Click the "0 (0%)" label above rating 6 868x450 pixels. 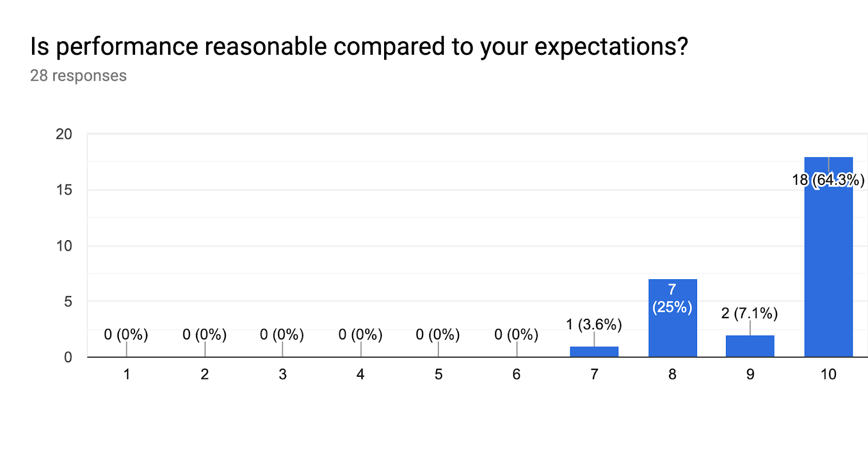coord(516,335)
